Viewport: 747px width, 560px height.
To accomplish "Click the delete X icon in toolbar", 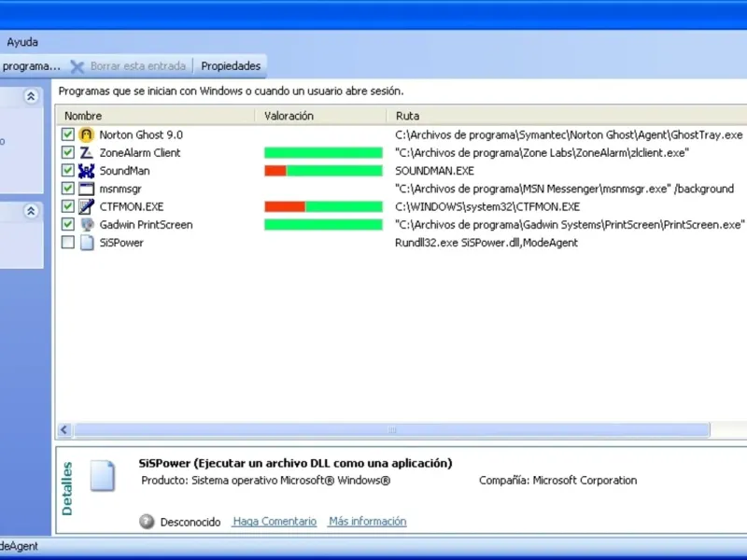I will (x=78, y=66).
